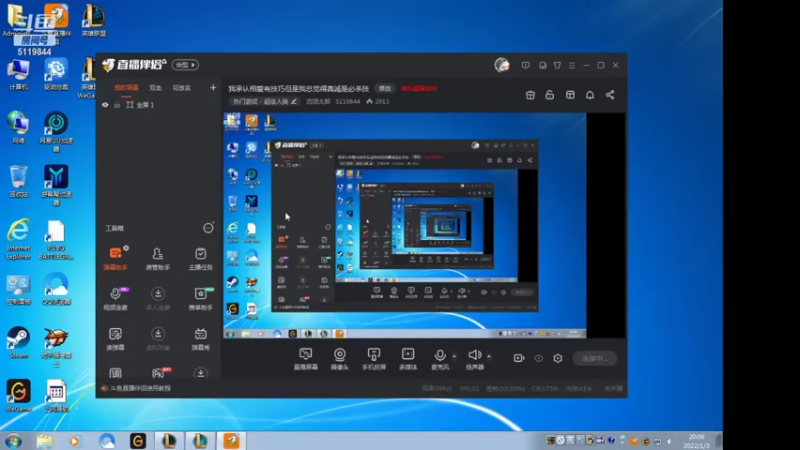Add a new scene with plus button

(213, 88)
